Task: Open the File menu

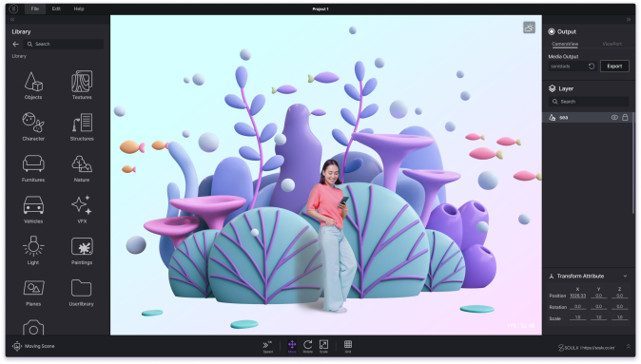Action: point(35,9)
